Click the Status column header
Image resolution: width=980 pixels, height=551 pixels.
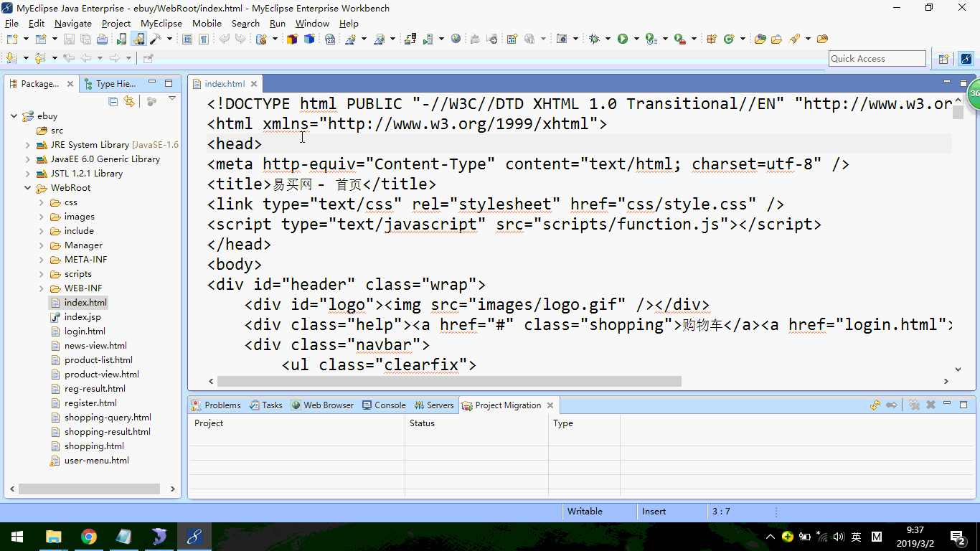tap(476, 423)
